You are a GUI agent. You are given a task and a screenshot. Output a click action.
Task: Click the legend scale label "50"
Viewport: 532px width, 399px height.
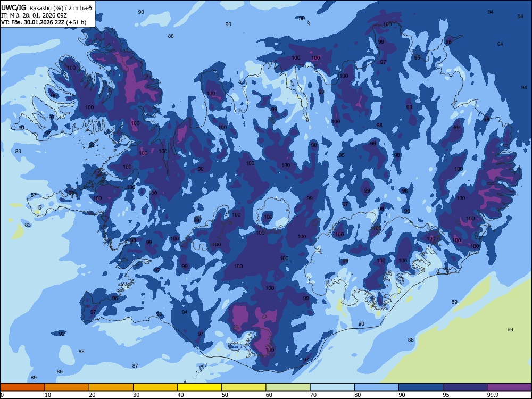[x=225, y=395]
